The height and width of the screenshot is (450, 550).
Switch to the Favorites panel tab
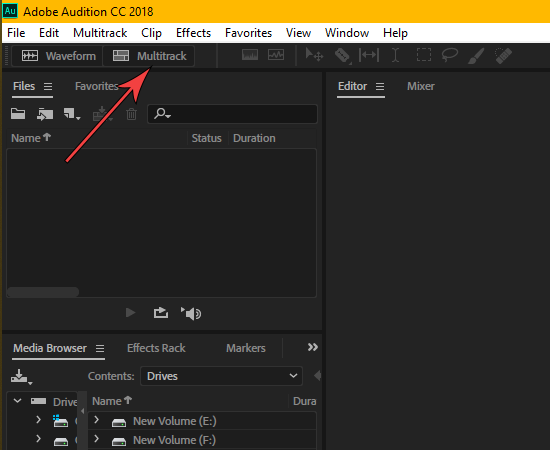[x=96, y=86]
